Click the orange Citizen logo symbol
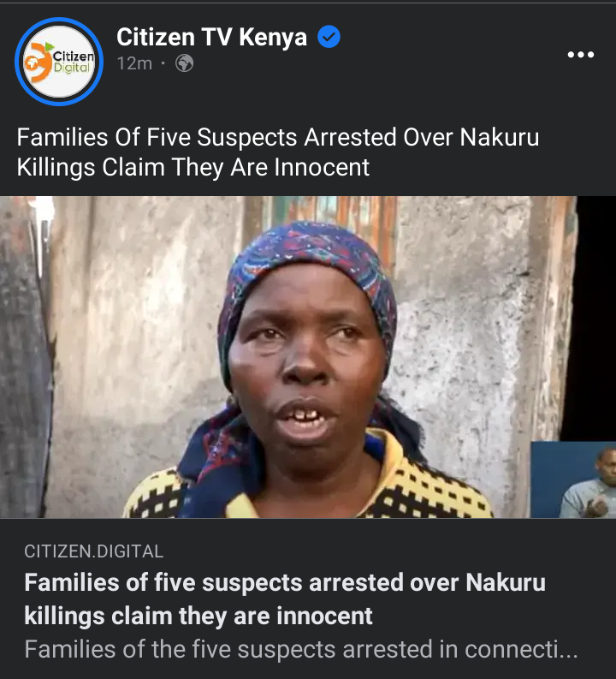The image size is (616, 679). point(38,63)
